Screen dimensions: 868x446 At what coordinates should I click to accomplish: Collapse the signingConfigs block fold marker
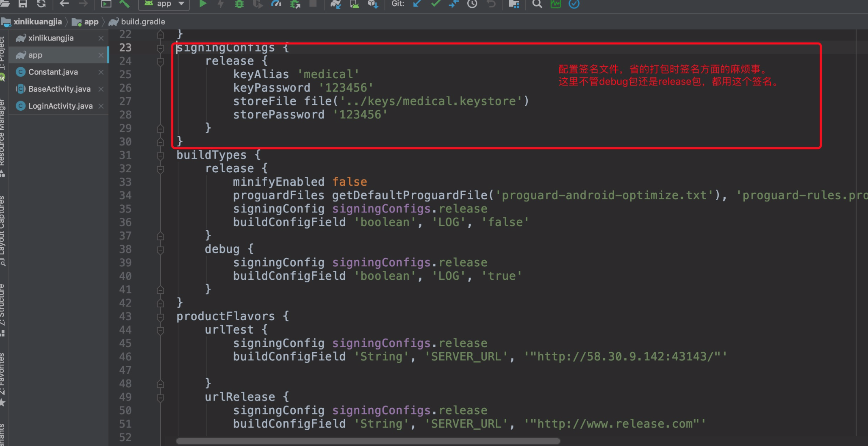(x=161, y=48)
